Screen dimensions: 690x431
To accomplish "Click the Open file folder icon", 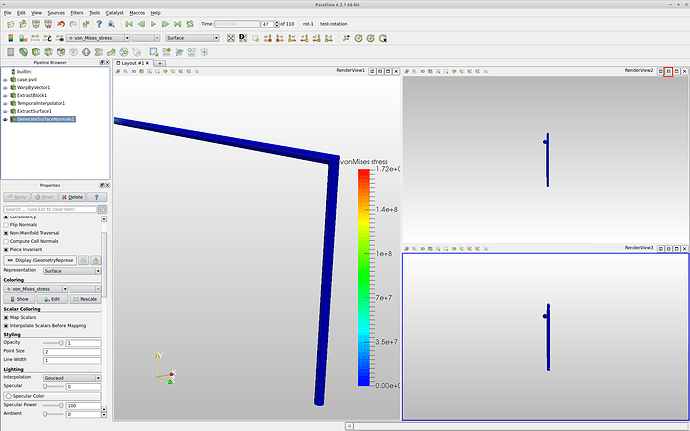I will click(x=9, y=23).
